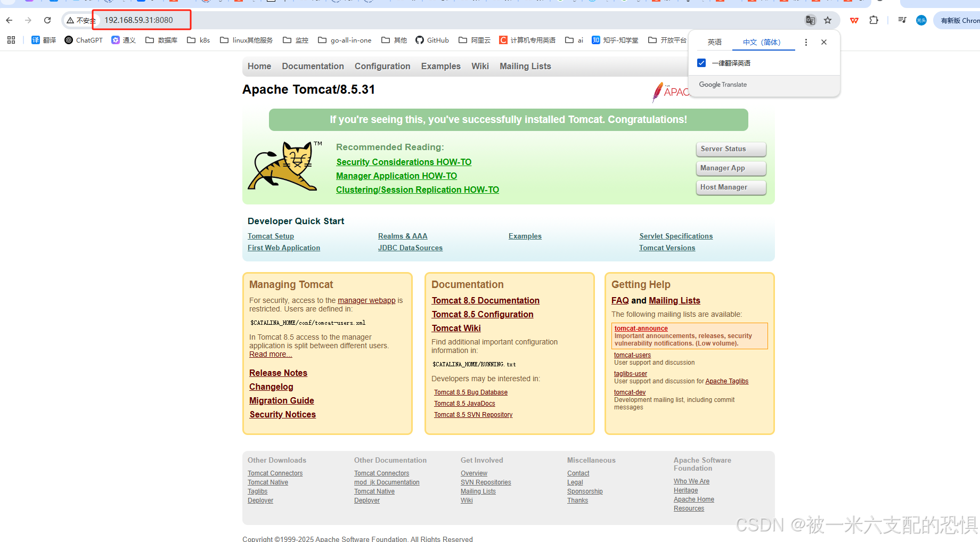Click the Manager App button
Screen dimensions: 980x542
coord(731,168)
